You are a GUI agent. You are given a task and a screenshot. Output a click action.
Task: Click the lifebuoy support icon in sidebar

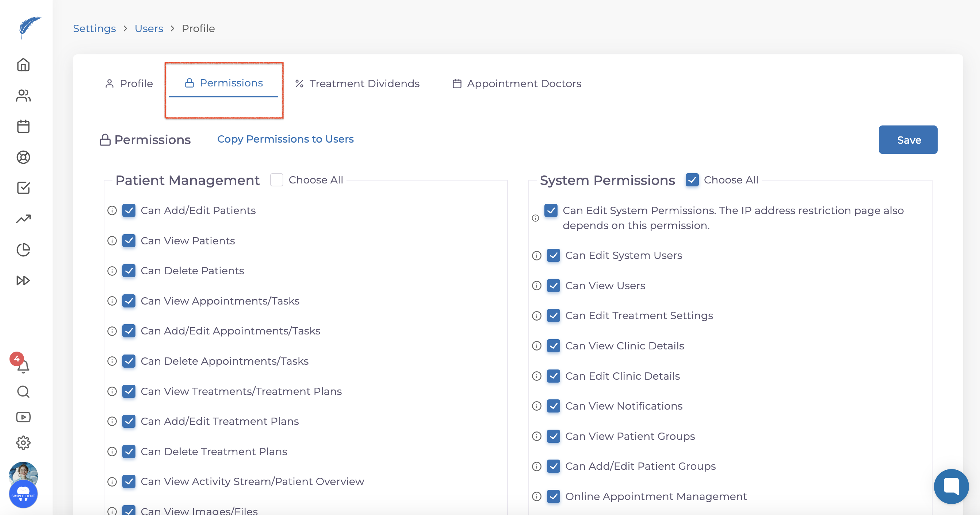(23, 157)
